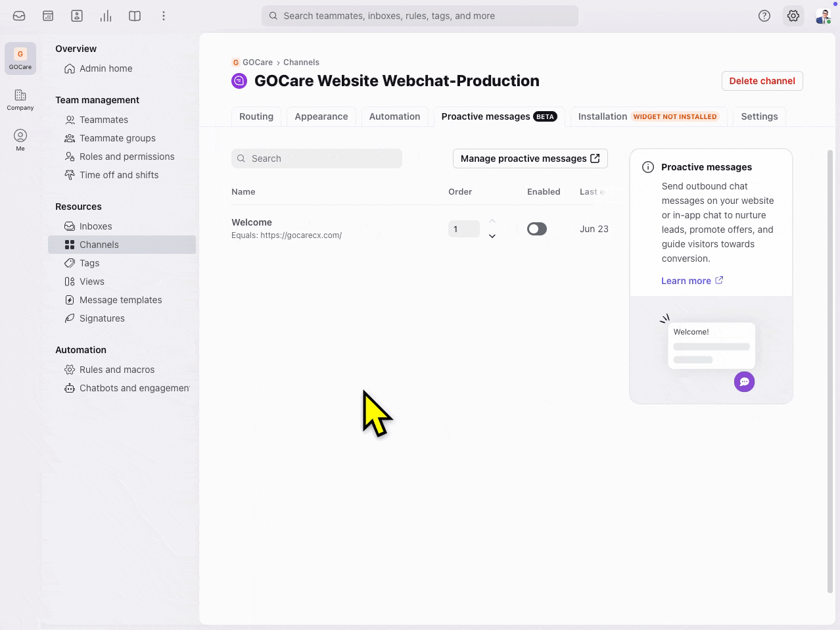Open Roles and permissions
Image resolution: width=840 pixels, height=630 pixels.
(x=127, y=157)
